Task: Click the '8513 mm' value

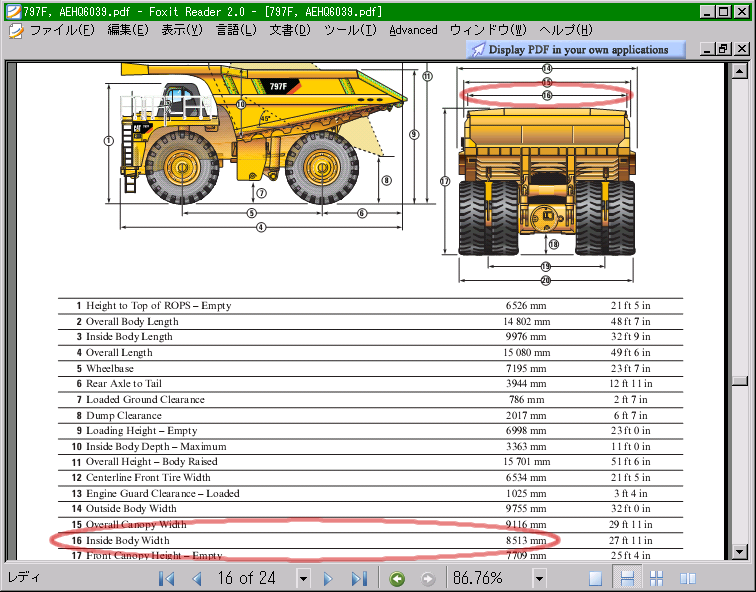Action: (526, 540)
